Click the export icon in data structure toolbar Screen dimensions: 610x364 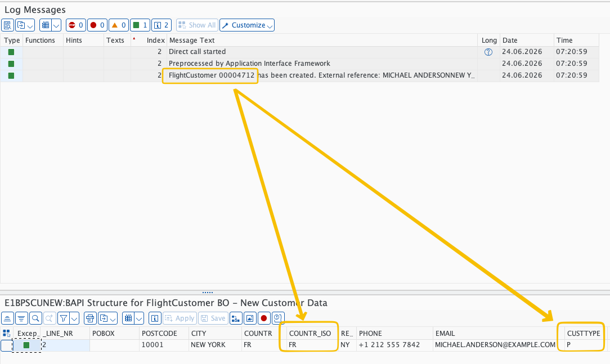pos(104,318)
